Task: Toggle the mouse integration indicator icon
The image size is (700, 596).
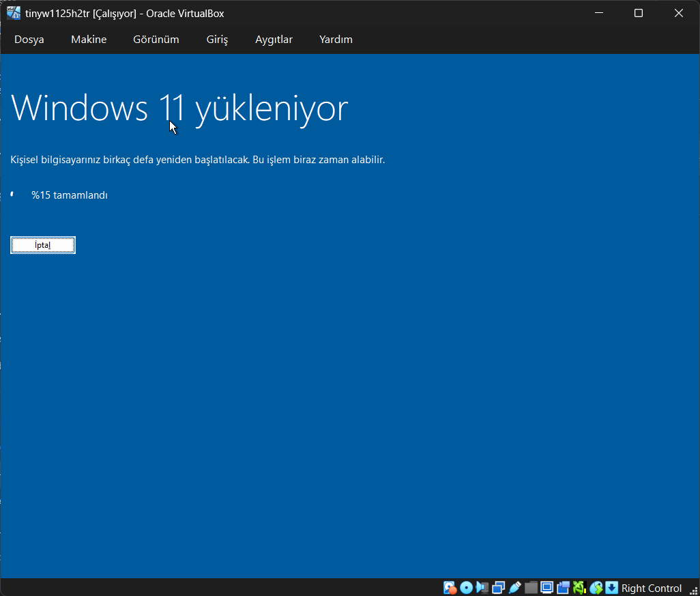Action: [x=596, y=588]
